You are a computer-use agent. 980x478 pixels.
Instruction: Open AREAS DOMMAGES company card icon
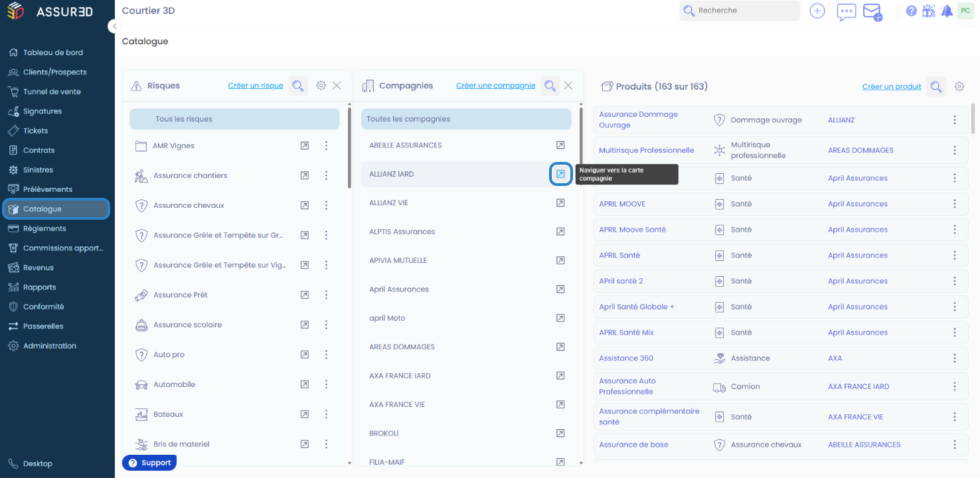(560, 347)
